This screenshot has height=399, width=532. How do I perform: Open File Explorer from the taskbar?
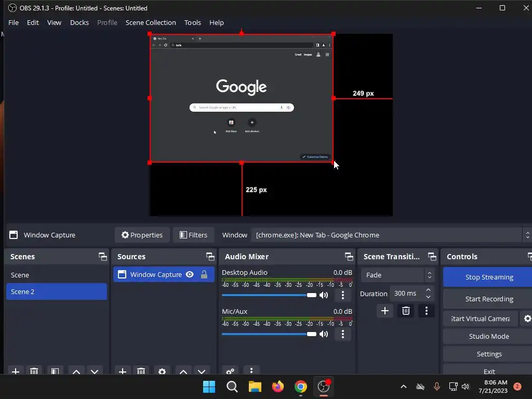click(x=255, y=387)
